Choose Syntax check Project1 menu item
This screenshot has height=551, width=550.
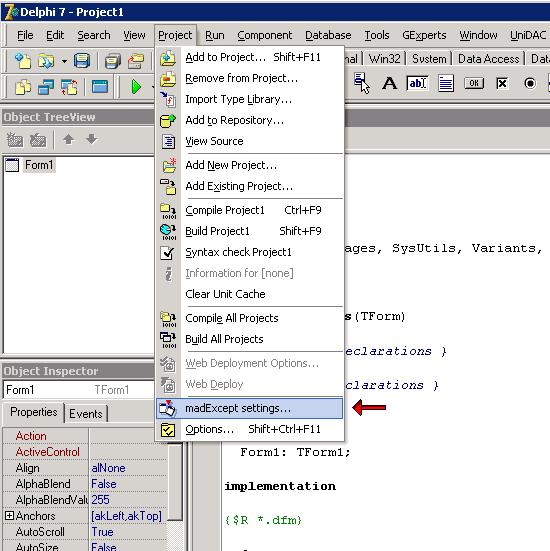(250, 252)
